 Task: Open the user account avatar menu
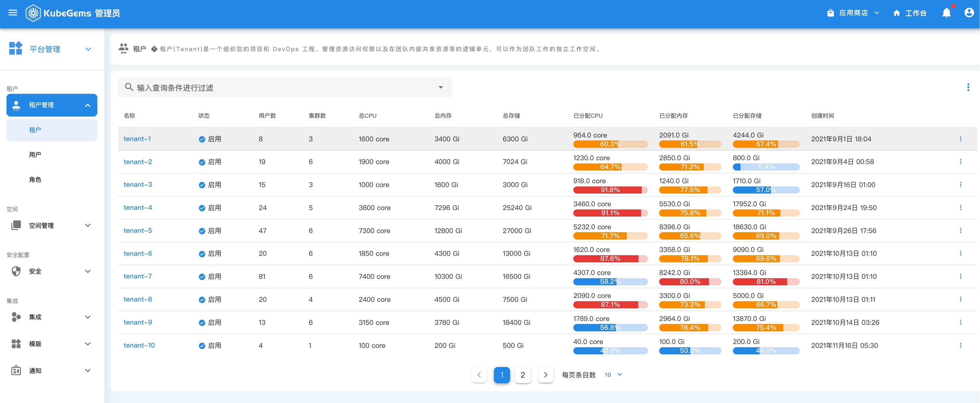(968, 13)
